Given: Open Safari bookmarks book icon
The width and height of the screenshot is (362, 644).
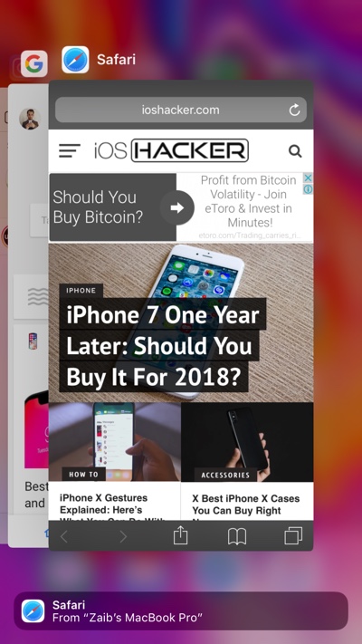Looking at the screenshot, I should 237,536.
